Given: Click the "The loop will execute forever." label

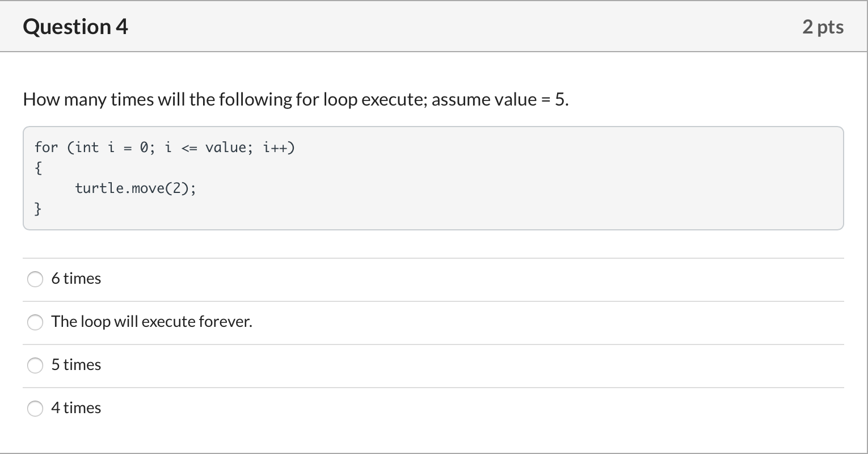Looking at the screenshot, I should [x=151, y=322].
